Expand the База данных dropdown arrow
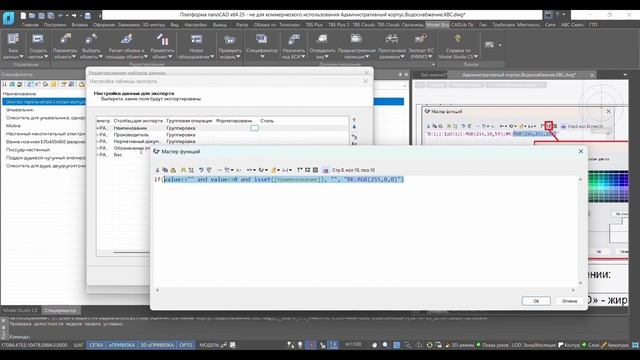Screen dimensions: 640x360 [22, 57]
